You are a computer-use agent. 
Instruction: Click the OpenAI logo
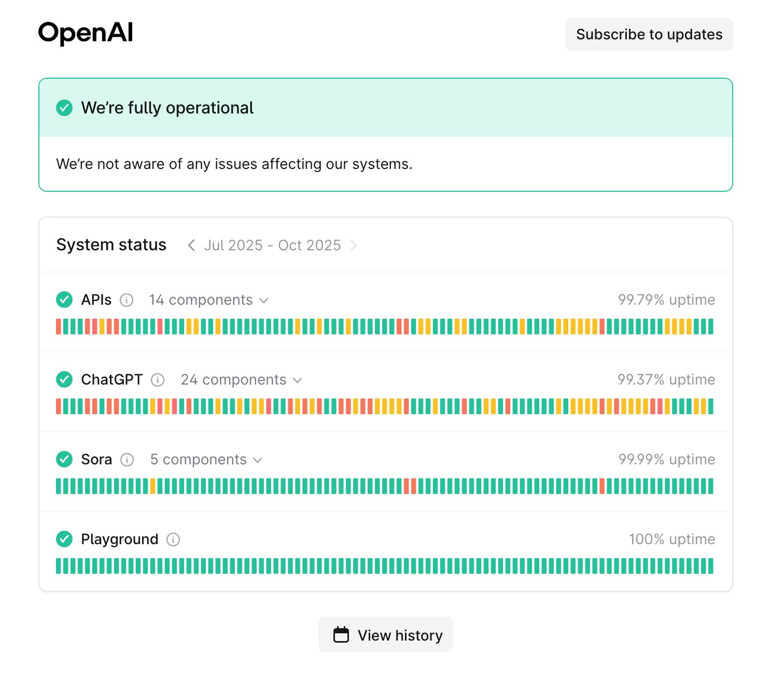click(86, 33)
